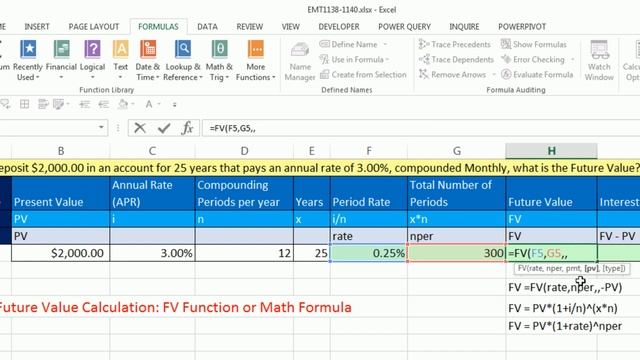Click inside the formula bar text
Screen dimensions: 640x360
[233, 128]
